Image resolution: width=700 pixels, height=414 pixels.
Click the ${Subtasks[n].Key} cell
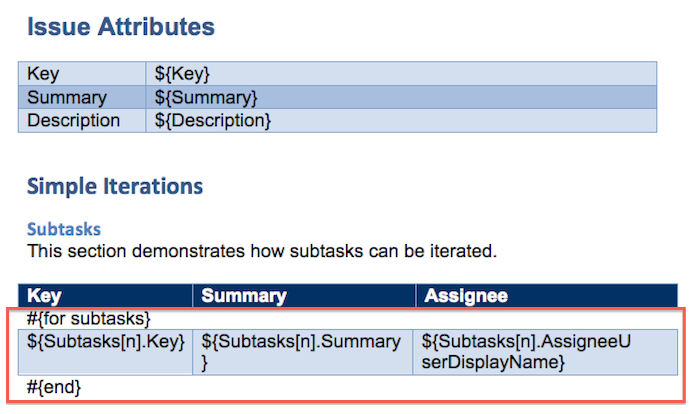tap(105, 352)
